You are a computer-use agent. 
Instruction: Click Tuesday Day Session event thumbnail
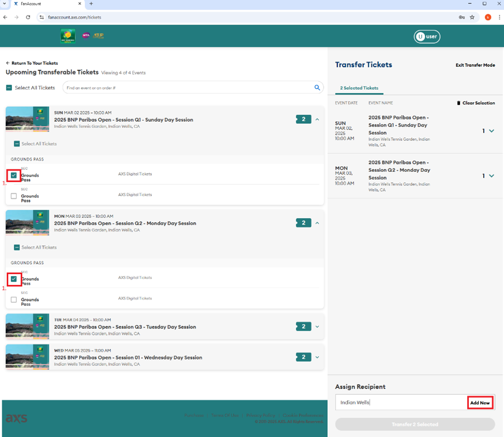pos(27,327)
